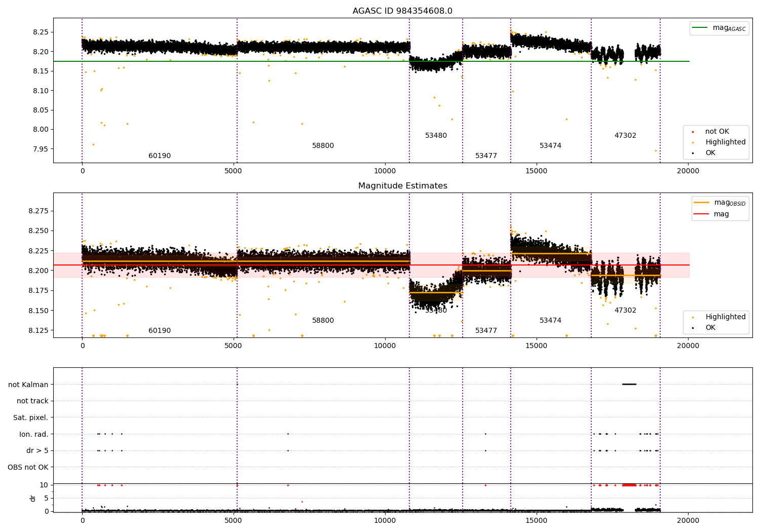This screenshot has height=532, width=760.
Task: Click x-axis tick 10000 in the middle plot
Action: (x=385, y=346)
